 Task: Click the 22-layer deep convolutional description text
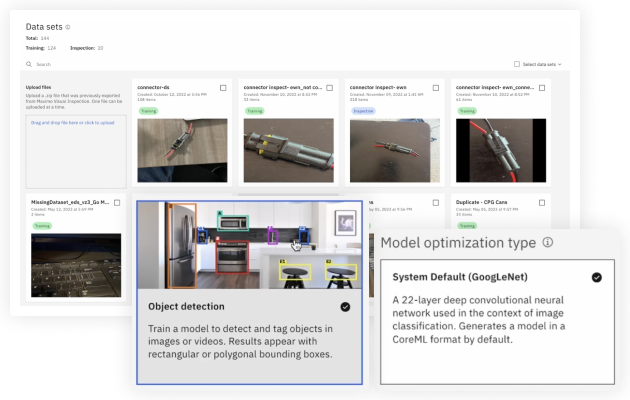479,320
